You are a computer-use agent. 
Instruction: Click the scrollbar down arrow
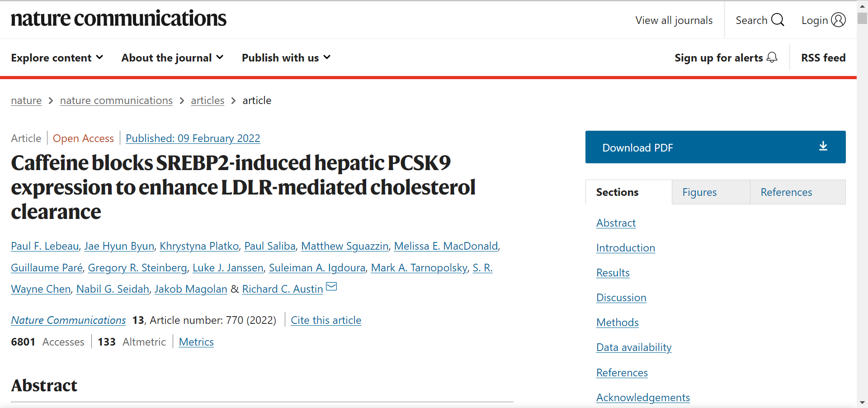coord(862,403)
